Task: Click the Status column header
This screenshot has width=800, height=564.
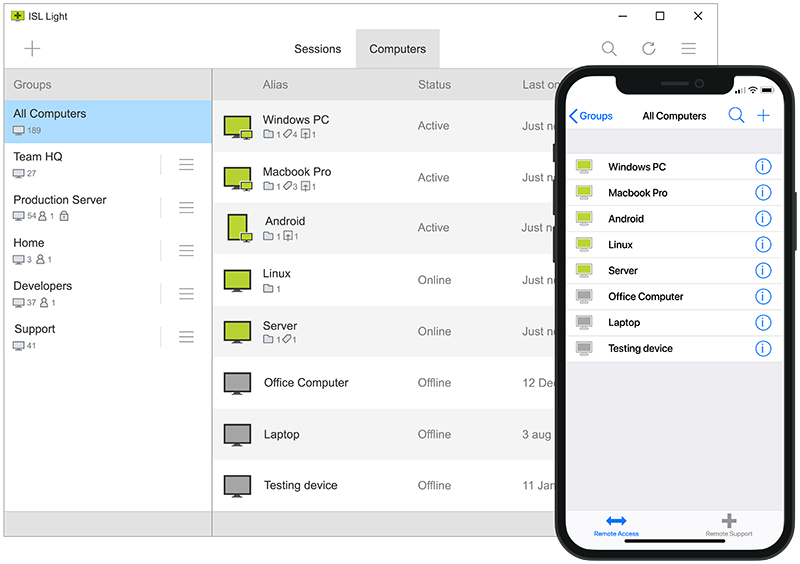Action: pos(434,85)
